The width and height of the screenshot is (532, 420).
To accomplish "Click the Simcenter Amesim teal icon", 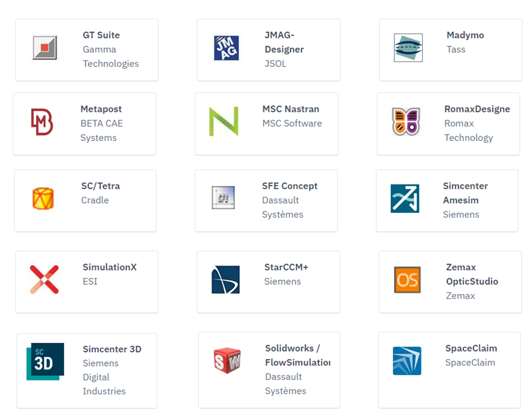I will coord(405,198).
